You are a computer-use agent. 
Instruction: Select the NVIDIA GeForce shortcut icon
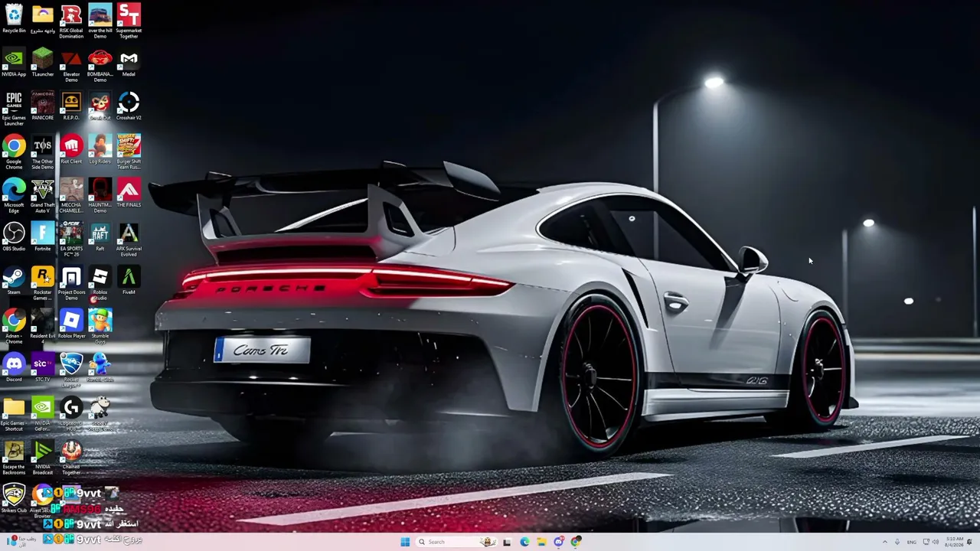tap(43, 415)
